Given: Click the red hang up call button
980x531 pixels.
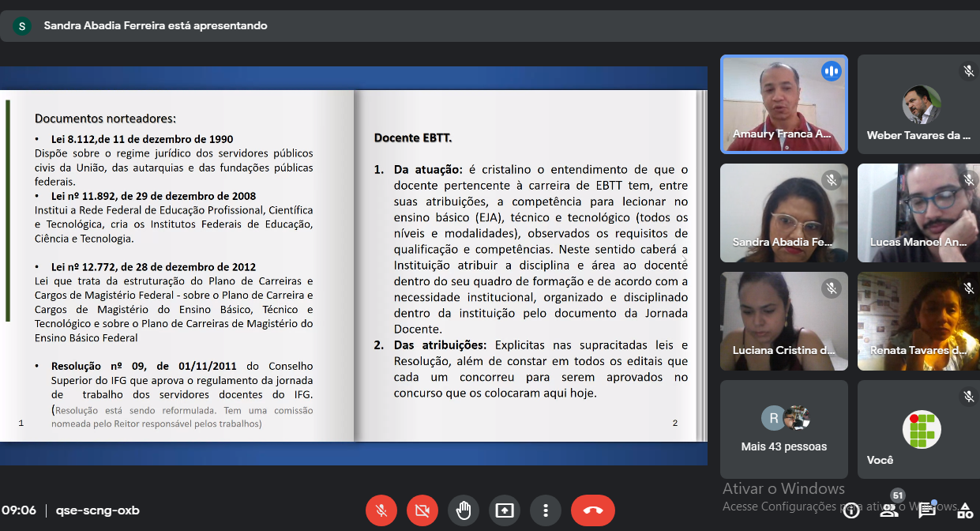Looking at the screenshot, I should click(592, 510).
